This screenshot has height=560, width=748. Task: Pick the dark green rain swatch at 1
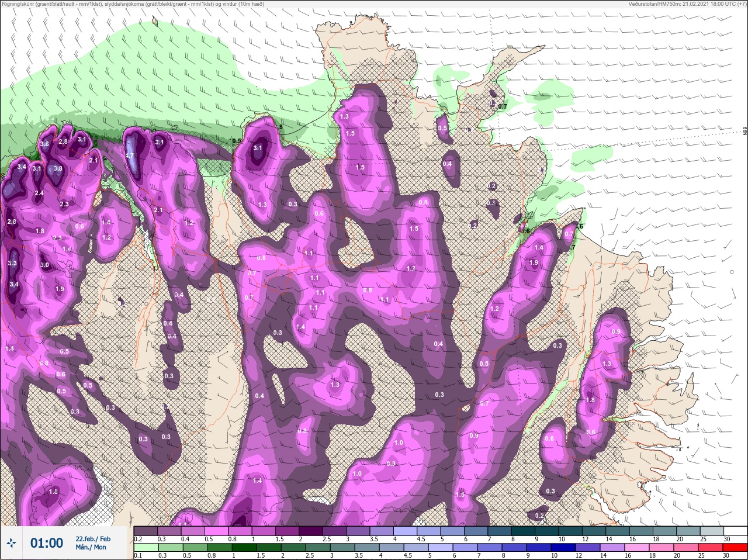(x=243, y=548)
